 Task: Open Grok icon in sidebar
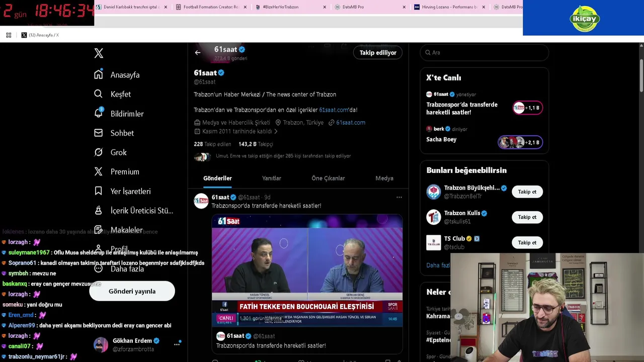click(99, 152)
